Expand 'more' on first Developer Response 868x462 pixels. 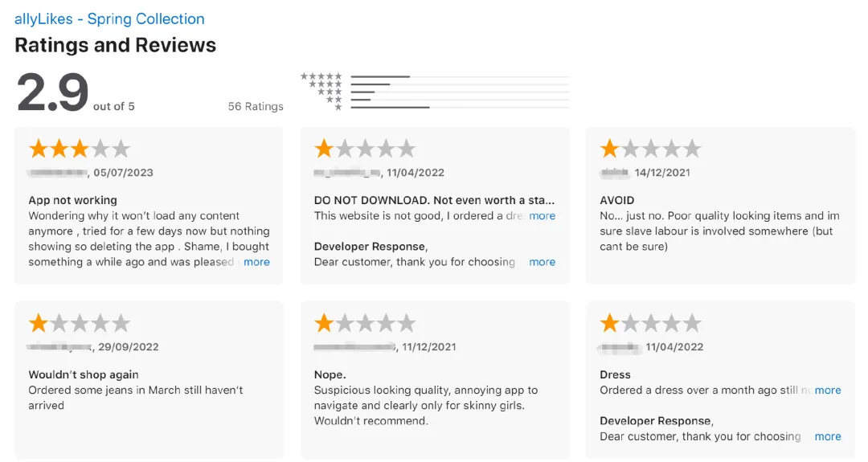(542, 262)
